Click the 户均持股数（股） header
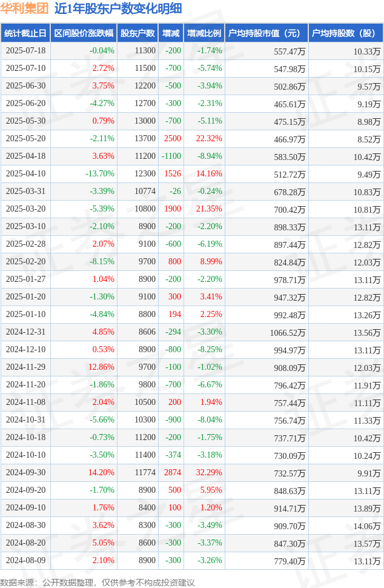This screenshot has width=384, height=588. (x=346, y=33)
